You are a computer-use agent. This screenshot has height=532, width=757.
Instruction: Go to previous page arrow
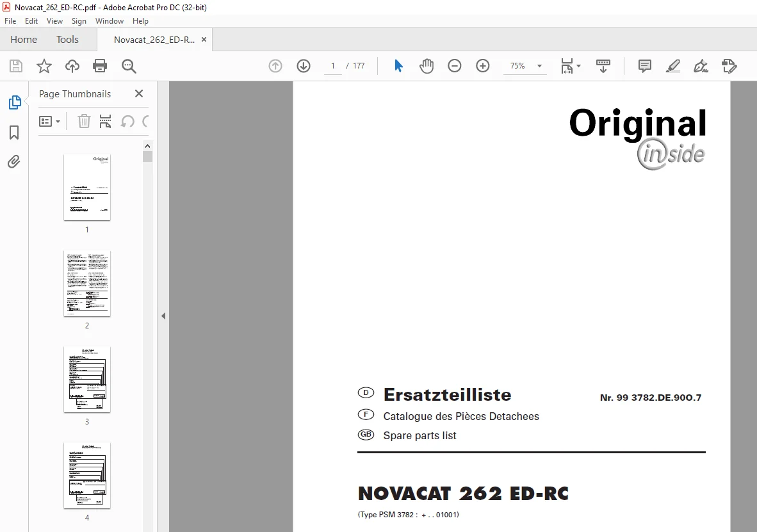point(275,66)
